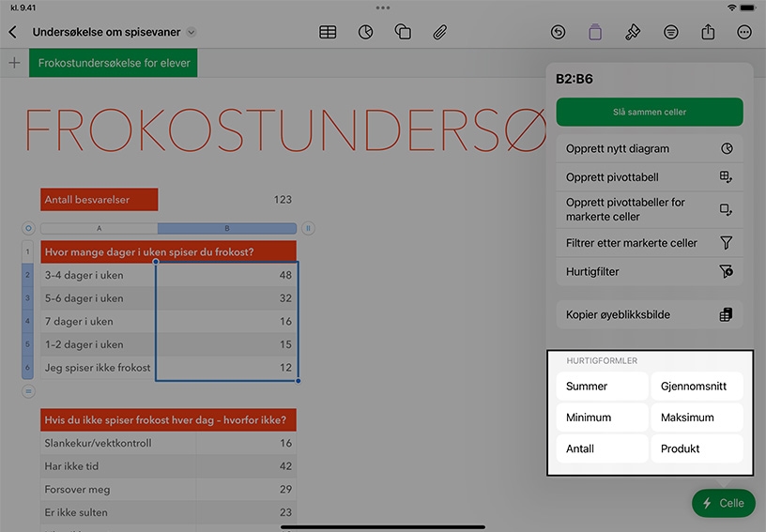Tap the Summer quick formula
The height and width of the screenshot is (532, 766).
pos(602,387)
